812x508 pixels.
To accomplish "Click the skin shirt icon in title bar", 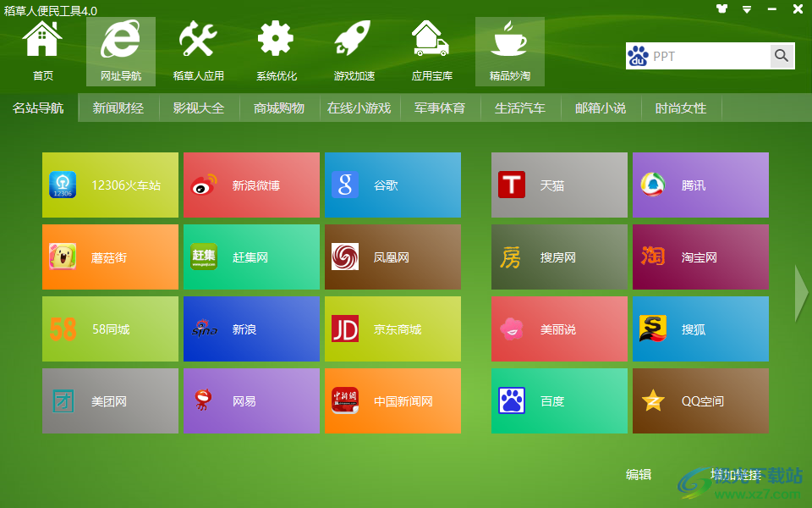I will [721, 8].
